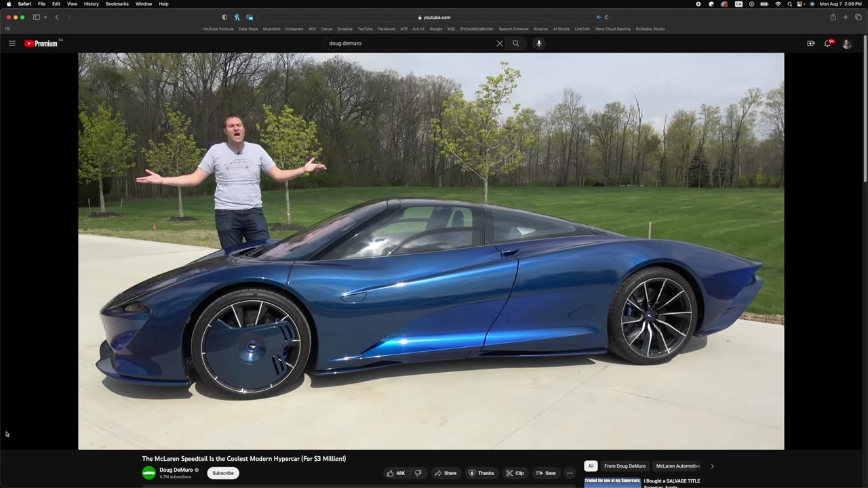
Task: Open the History menu
Action: [x=92, y=4]
